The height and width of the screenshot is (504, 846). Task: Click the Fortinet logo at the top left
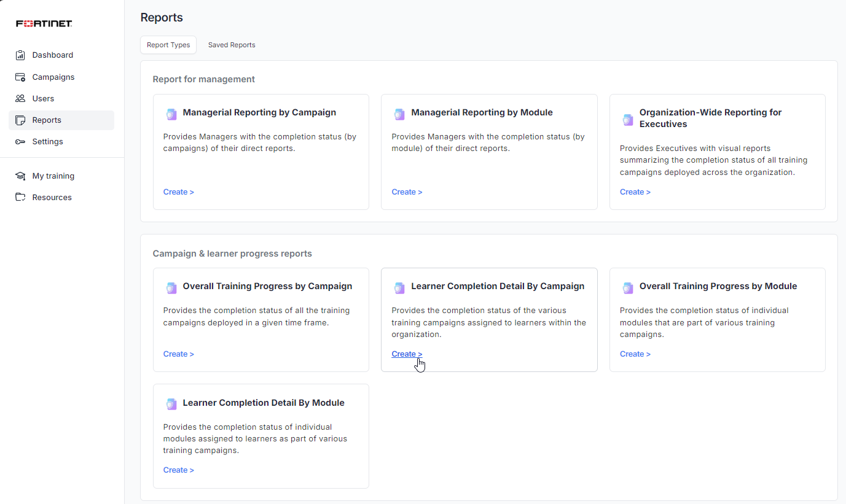click(x=43, y=23)
